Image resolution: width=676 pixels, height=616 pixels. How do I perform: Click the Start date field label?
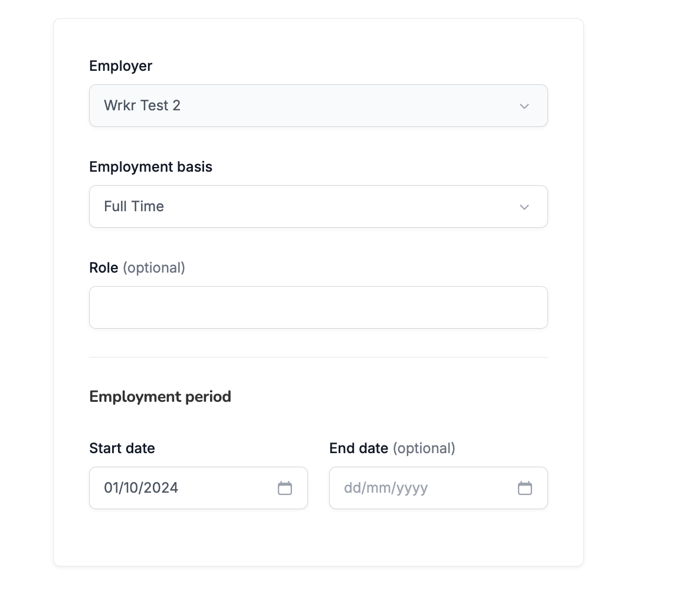122,448
